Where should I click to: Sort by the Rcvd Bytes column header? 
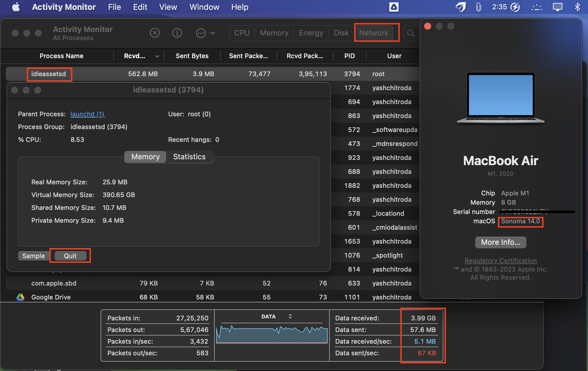pyautogui.click(x=139, y=56)
